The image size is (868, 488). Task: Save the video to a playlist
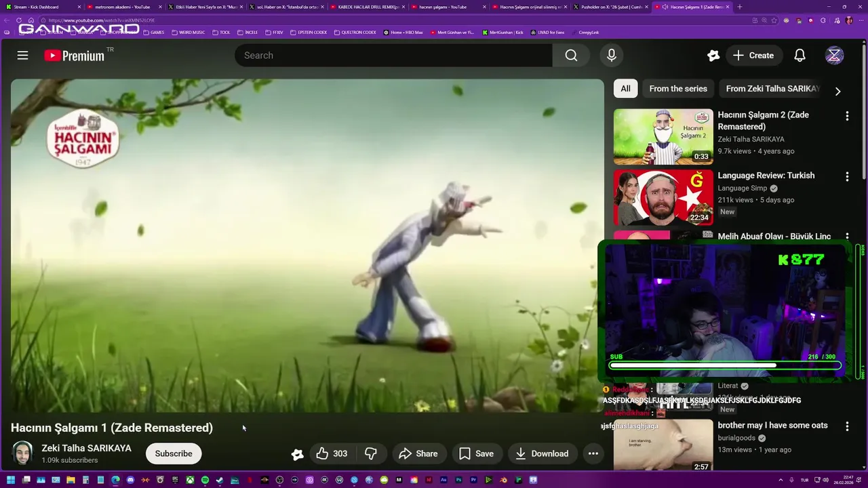pos(477,453)
